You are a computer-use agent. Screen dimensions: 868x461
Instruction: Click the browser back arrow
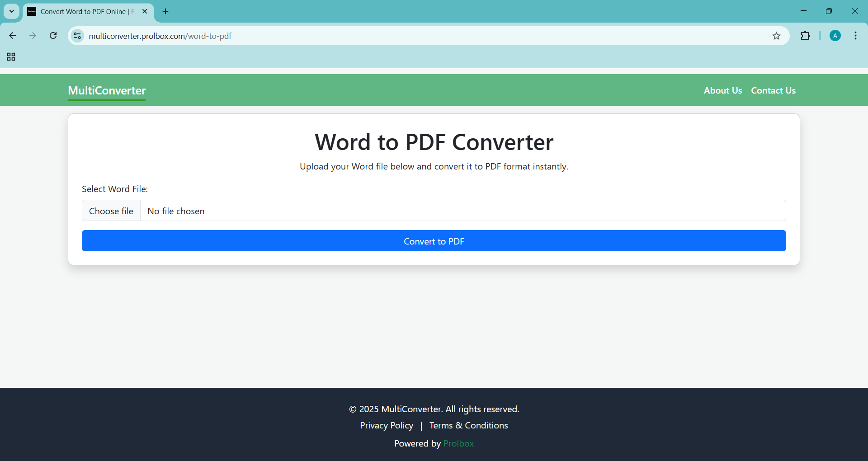[x=13, y=36]
